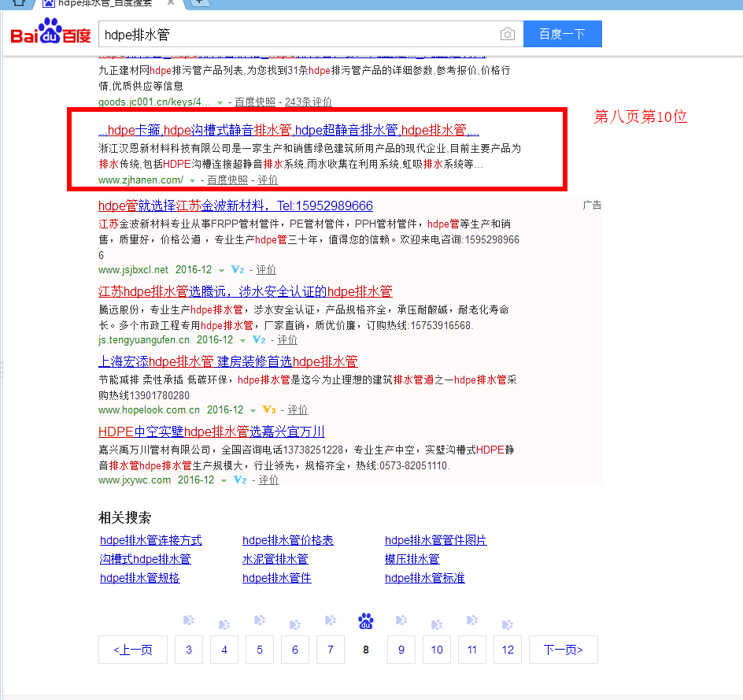Viewport: 743px width, 700px height.
Task: Open related search 水泥管排水管
Action: [x=275, y=559]
